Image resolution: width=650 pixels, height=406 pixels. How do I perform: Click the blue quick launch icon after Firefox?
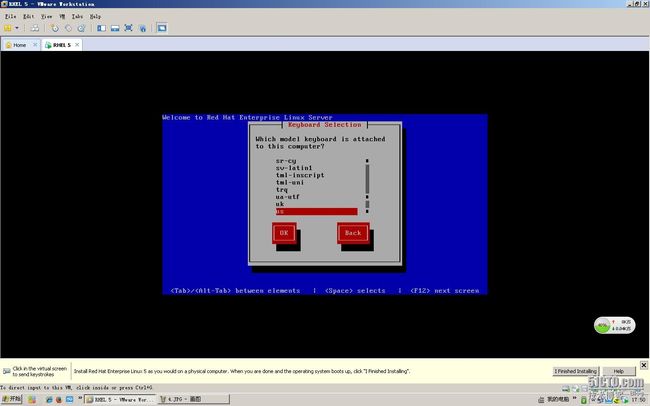click(x=69, y=400)
